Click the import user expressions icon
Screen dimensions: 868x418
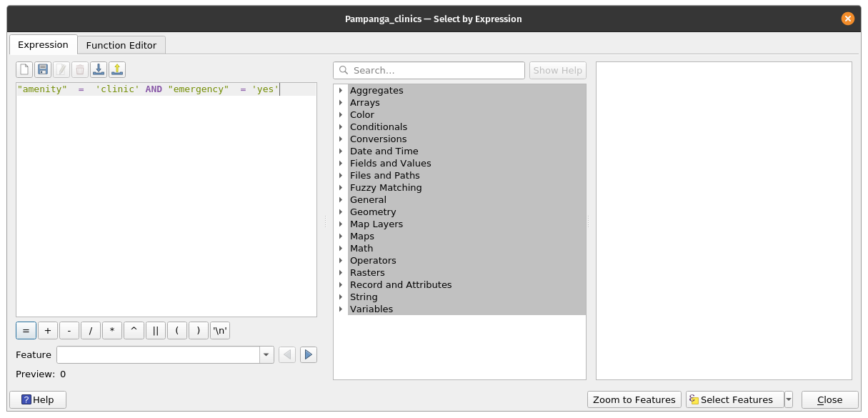coord(99,69)
